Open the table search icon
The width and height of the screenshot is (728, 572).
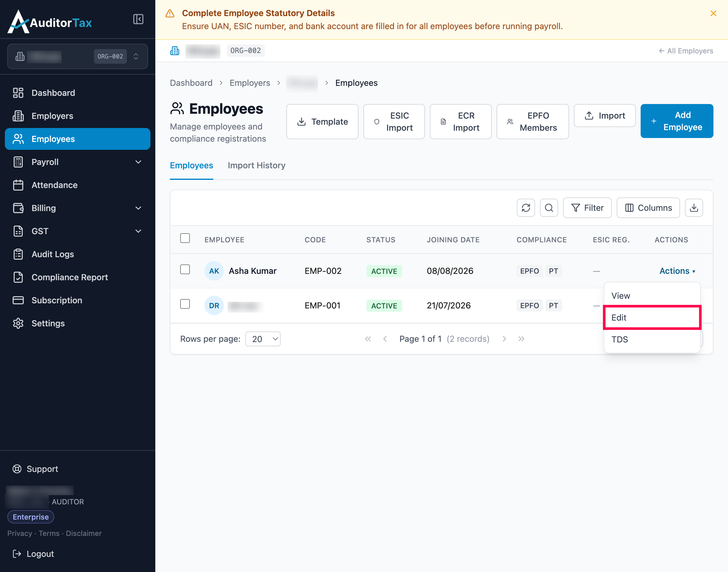click(549, 208)
